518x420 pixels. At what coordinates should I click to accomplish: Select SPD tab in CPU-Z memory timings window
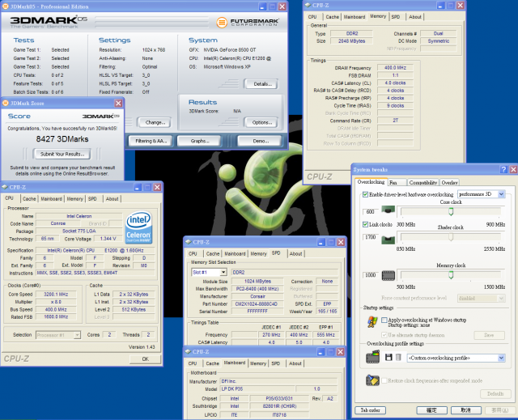[x=396, y=17]
